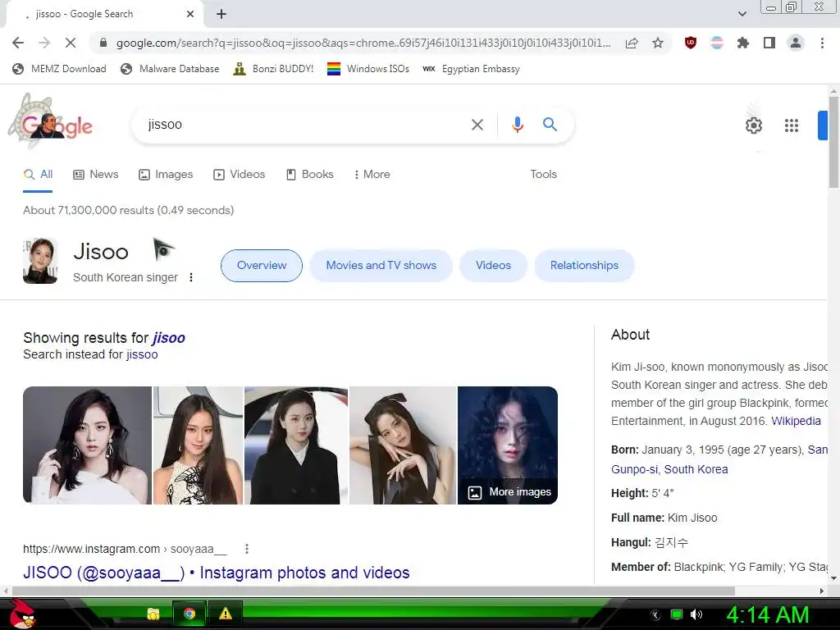Open the MEMZ Download bookmark
Screen dimensions: 840x630
pos(59,69)
